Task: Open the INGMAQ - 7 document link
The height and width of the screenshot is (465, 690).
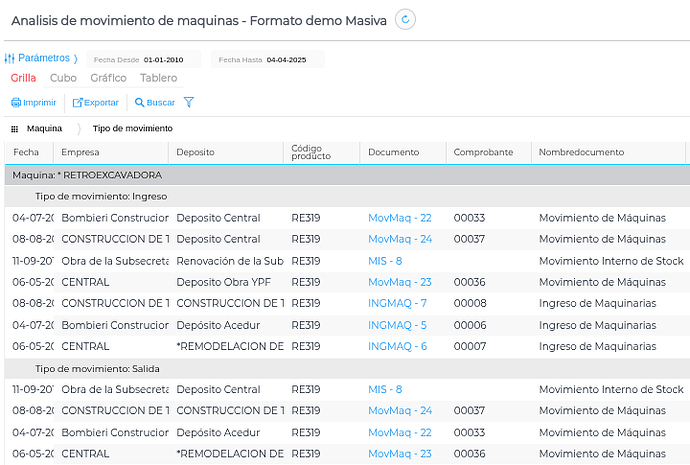Action: pos(397,303)
